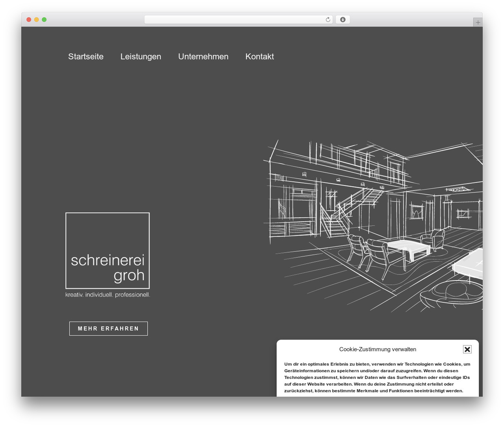Minimize the window with yellow button
Viewport: 504px width, 427px height.
[36, 20]
